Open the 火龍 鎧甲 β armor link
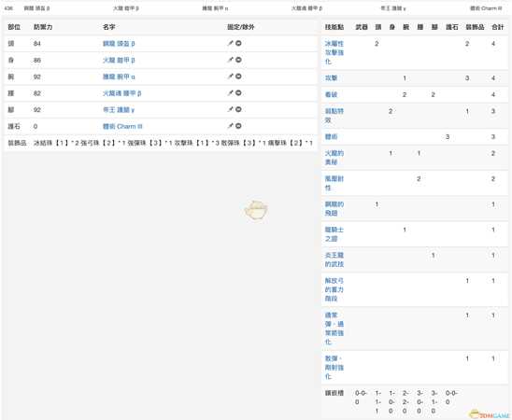 pyautogui.click(x=119, y=60)
